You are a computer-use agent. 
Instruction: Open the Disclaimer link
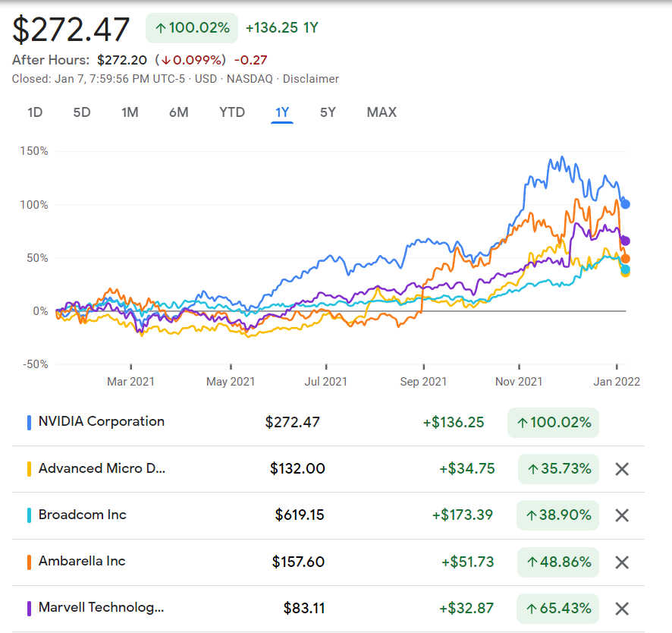pos(311,79)
